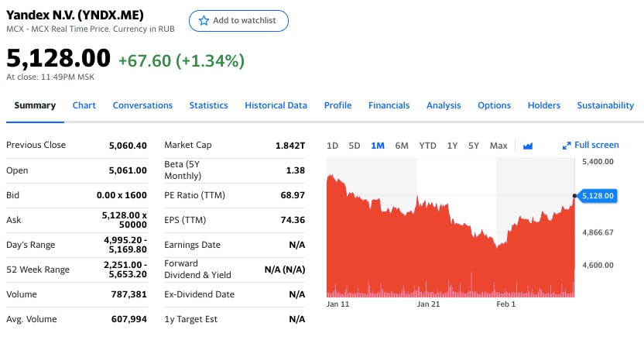644x347 pixels.
Task: Click the 5,128.00 price flag on chart
Action: point(598,196)
